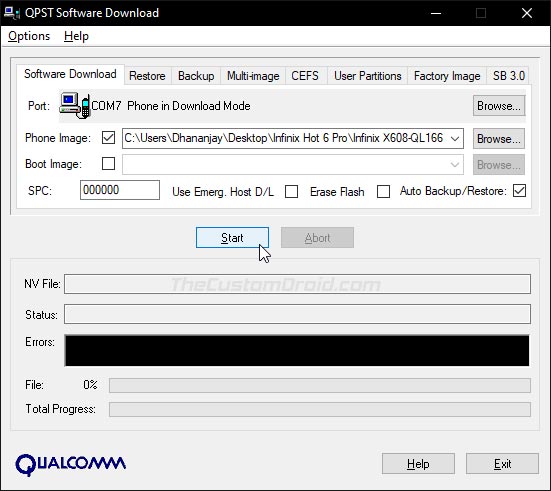This screenshot has height=491, width=551.
Task: Click the COM7 port computer-phone icon
Action: [74, 105]
